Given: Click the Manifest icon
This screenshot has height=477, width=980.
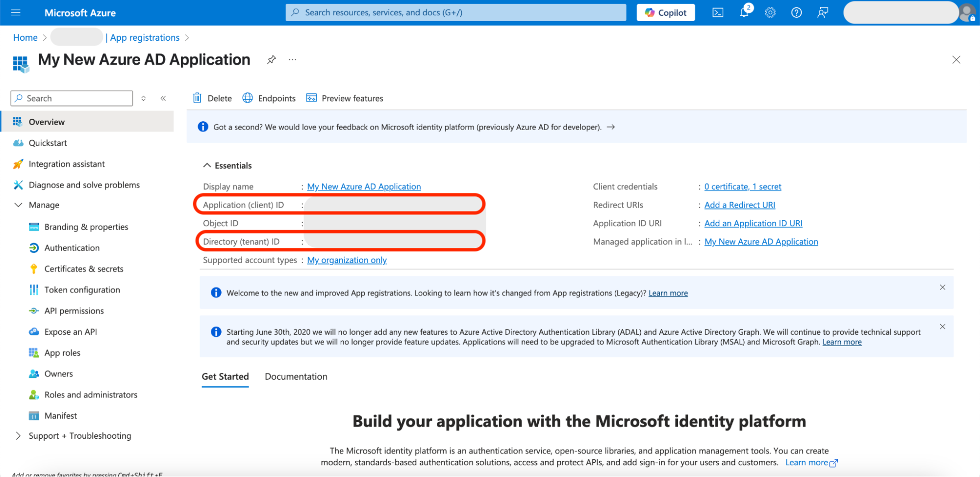Looking at the screenshot, I should pyautogui.click(x=34, y=416).
